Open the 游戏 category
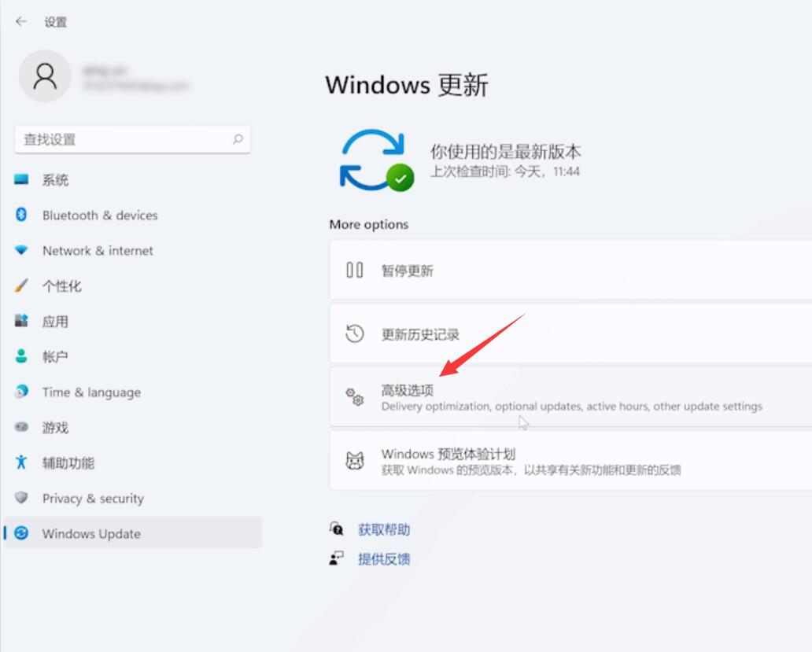Viewport: 812px width, 652px height. tap(132, 427)
